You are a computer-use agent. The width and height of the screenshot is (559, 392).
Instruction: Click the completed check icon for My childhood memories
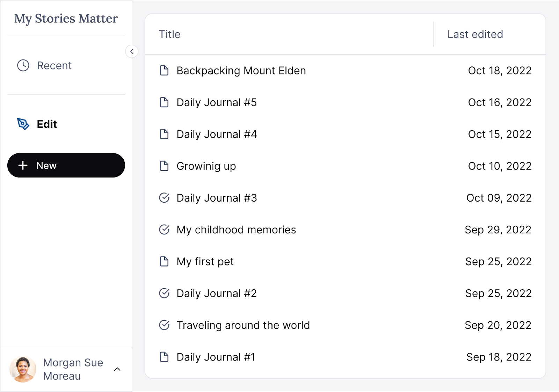click(164, 230)
